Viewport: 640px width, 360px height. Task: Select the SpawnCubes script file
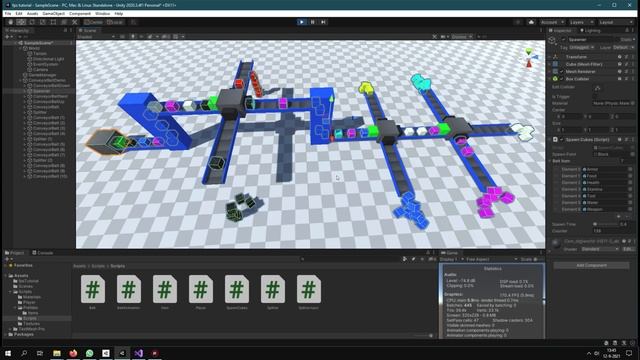[x=237, y=292]
